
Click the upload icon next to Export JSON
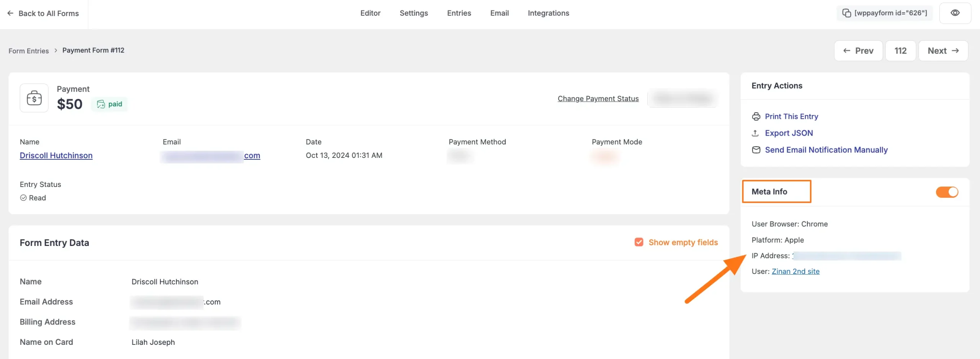[x=756, y=133]
